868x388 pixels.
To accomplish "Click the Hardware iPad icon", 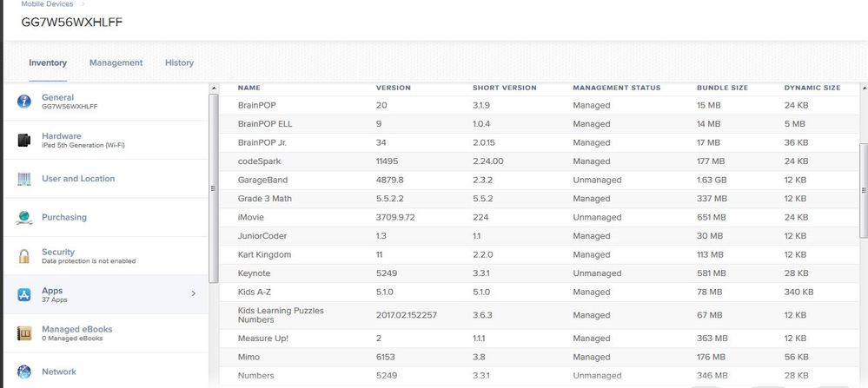I will click(23, 140).
